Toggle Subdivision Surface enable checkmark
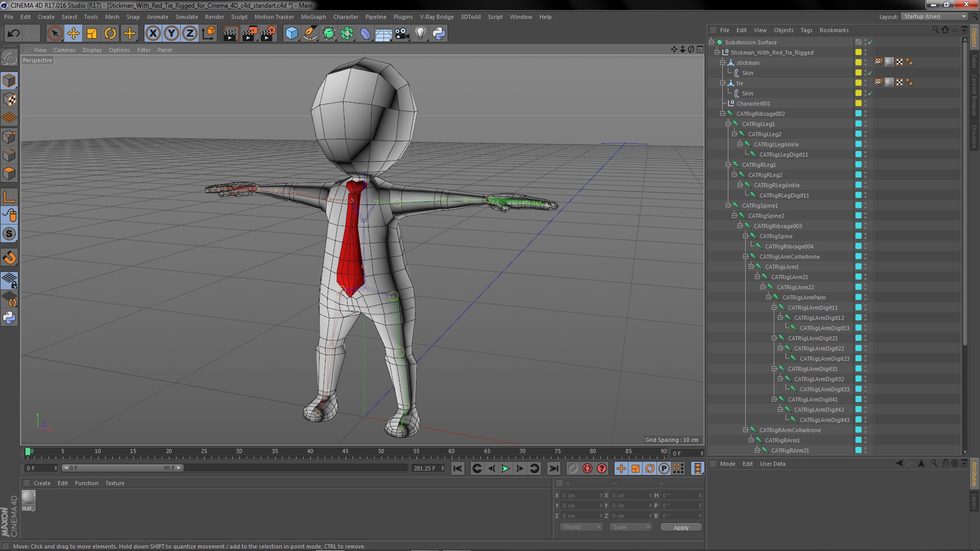 870,42
